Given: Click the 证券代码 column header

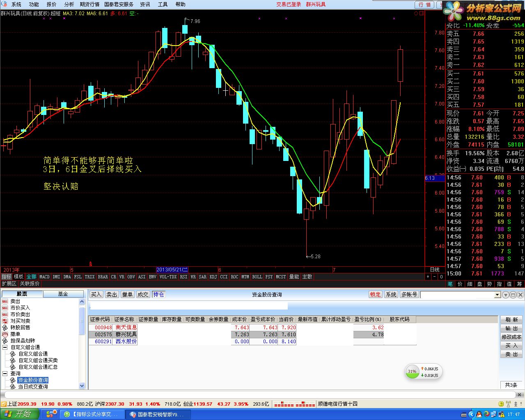Looking at the screenshot, I should pos(100,319).
